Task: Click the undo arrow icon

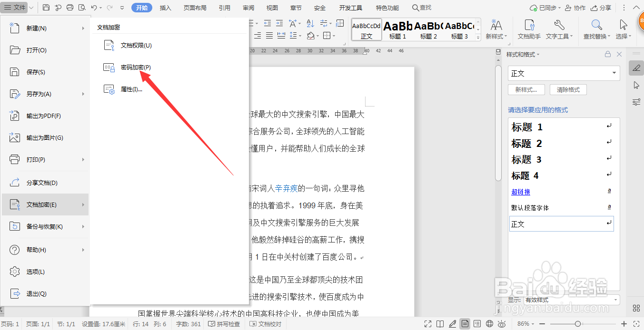Action: tap(94, 8)
